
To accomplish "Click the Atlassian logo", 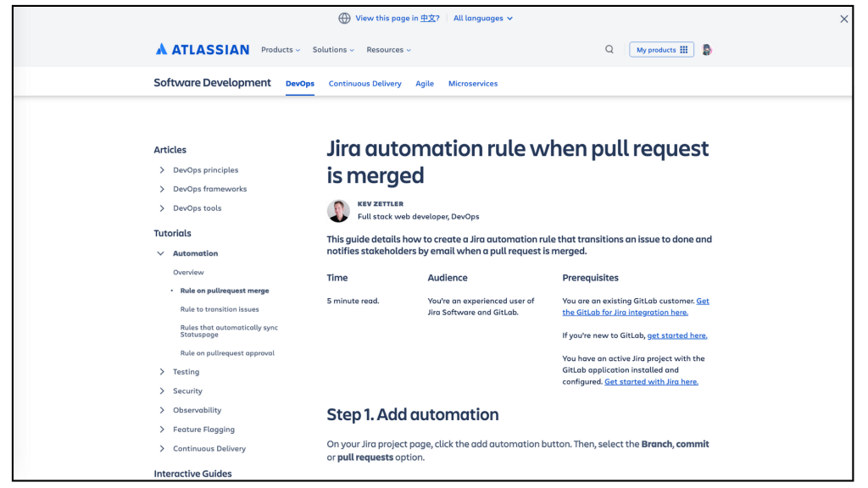I will point(202,50).
